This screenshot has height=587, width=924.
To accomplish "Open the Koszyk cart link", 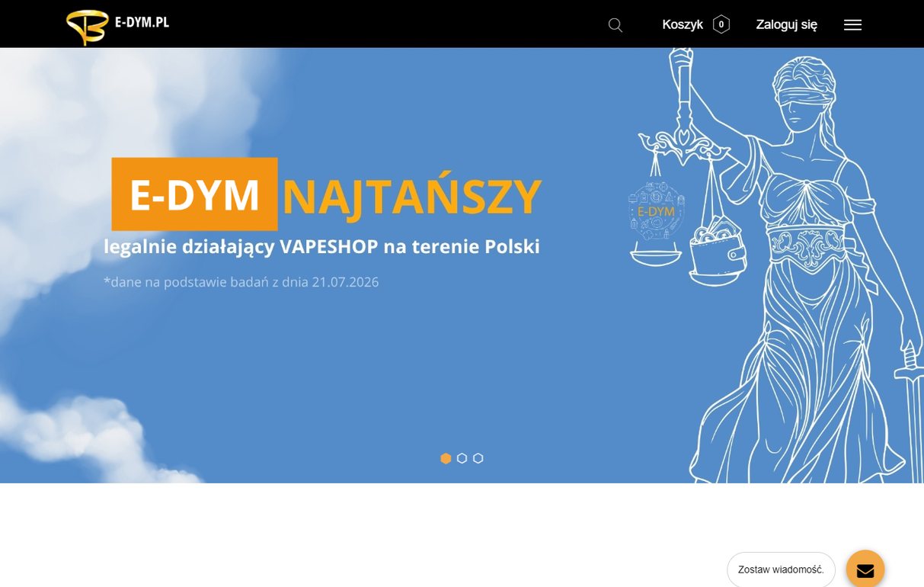I will point(683,24).
